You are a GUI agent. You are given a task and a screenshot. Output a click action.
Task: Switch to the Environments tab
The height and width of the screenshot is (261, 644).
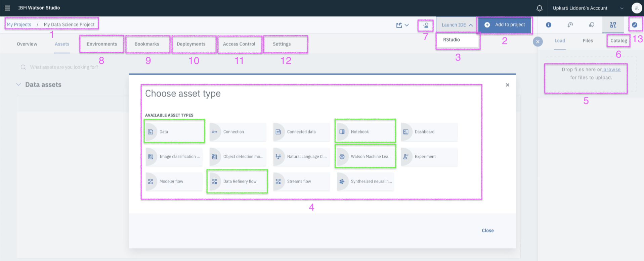[x=102, y=44]
